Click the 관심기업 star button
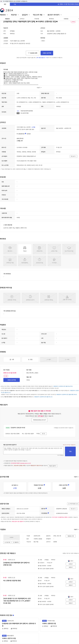The height and width of the screenshot is (644, 79). click(x=7, y=542)
